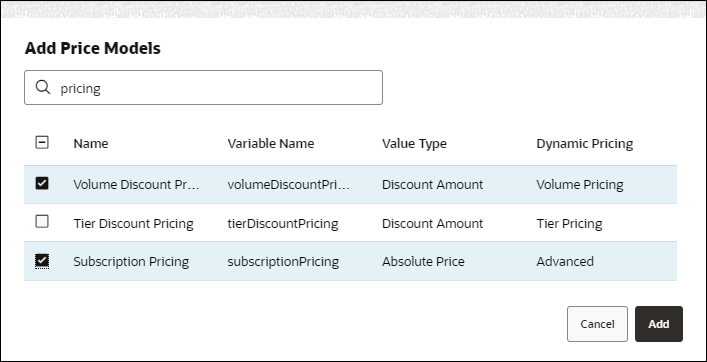Click the 'subscriptionPricing' variable cell
Screen dimensions: 707x362
pos(283,261)
